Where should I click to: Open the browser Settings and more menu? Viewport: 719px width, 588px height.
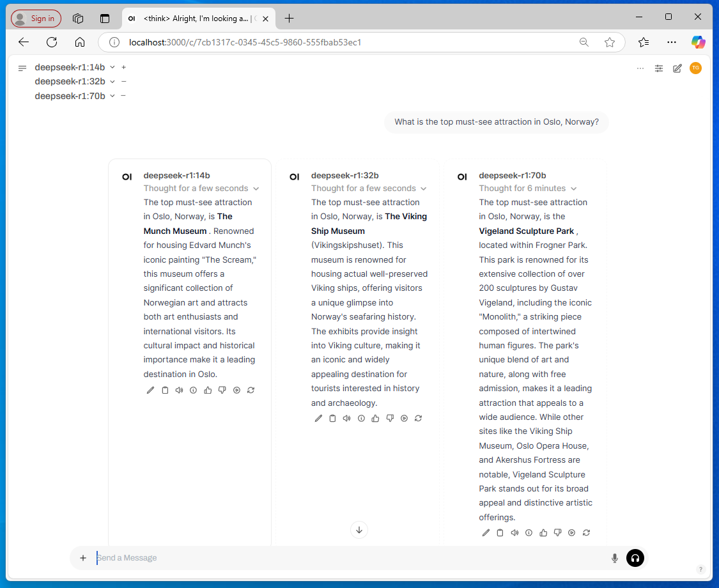pos(671,42)
